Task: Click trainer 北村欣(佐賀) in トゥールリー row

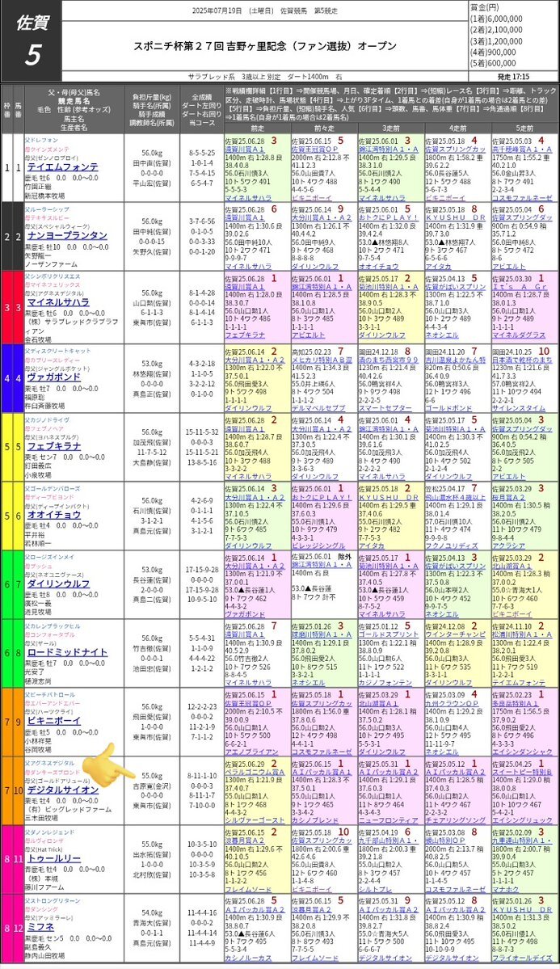Action: (x=152, y=874)
